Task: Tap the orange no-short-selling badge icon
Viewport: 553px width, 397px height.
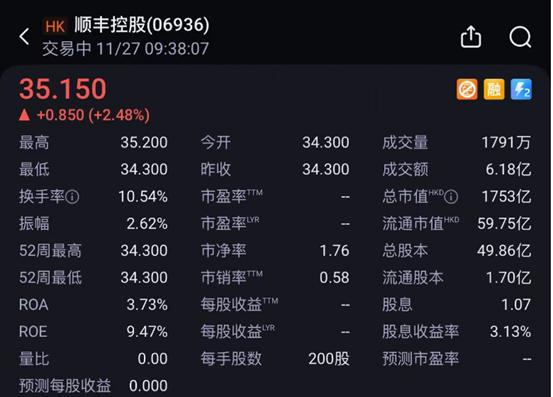Action: pos(467,90)
